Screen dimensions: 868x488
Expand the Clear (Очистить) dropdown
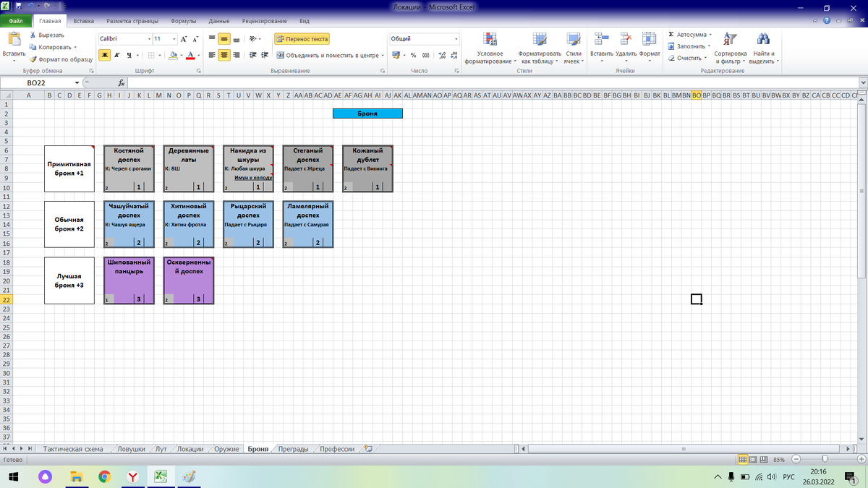tap(705, 58)
